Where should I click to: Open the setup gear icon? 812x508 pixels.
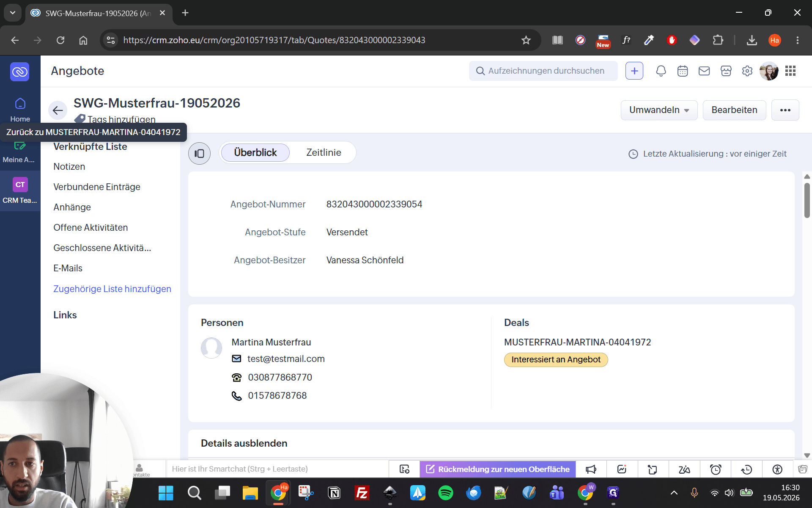point(747,71)
